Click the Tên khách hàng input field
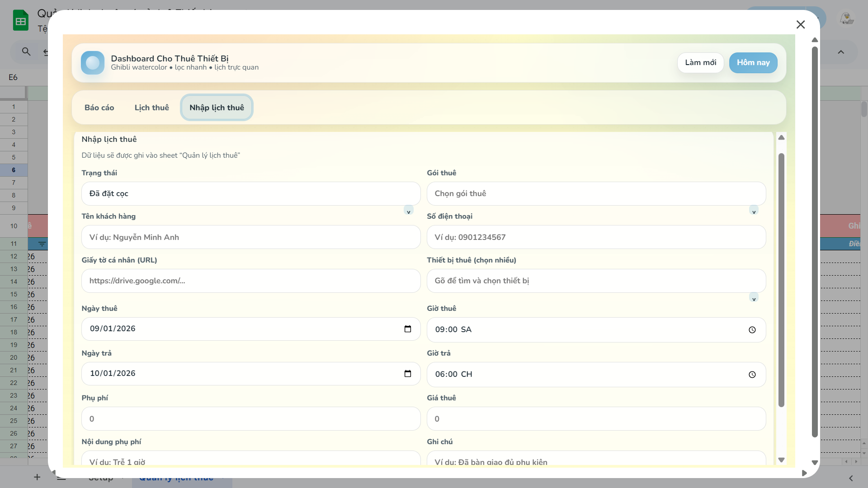The image size is (868, 488). coord(251,237)
